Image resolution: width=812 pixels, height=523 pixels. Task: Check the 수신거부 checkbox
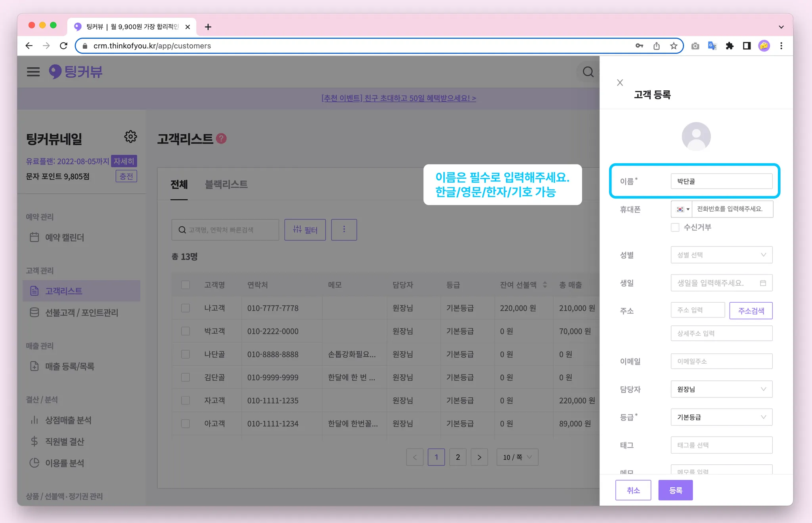click(675, 227)
